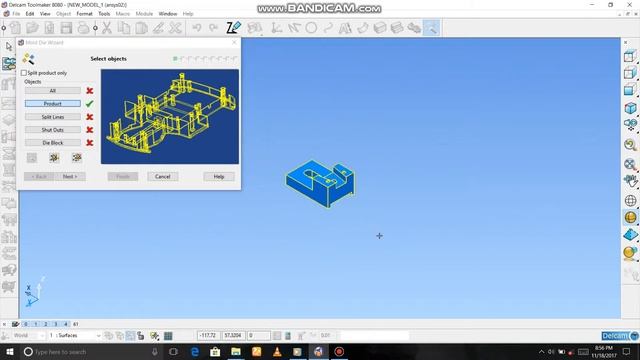Click the highlighted wizard toolbar icon
Image resolution: width=640 pixels, height=360 pixels.
[431, 28]
